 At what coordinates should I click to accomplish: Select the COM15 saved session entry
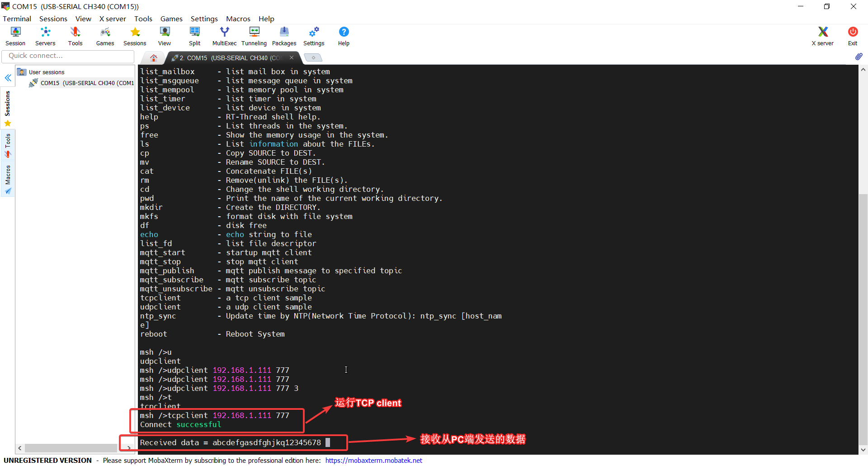click(x=82, y=83)
